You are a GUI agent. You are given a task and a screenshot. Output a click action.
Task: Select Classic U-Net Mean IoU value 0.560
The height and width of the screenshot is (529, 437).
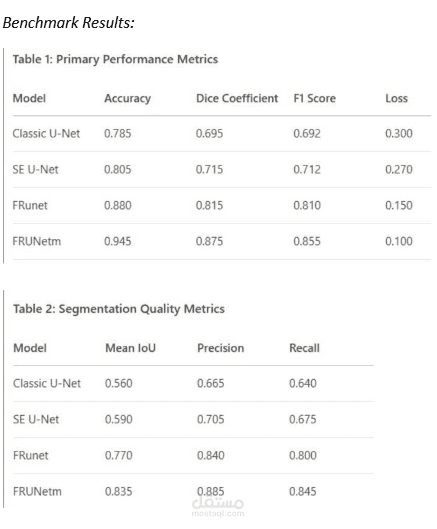point(118,383)
